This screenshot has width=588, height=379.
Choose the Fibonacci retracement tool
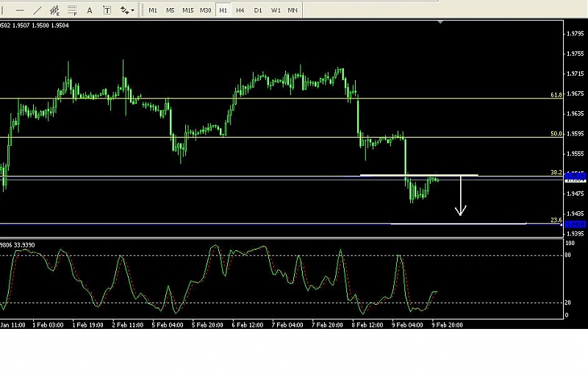point(72,10)
